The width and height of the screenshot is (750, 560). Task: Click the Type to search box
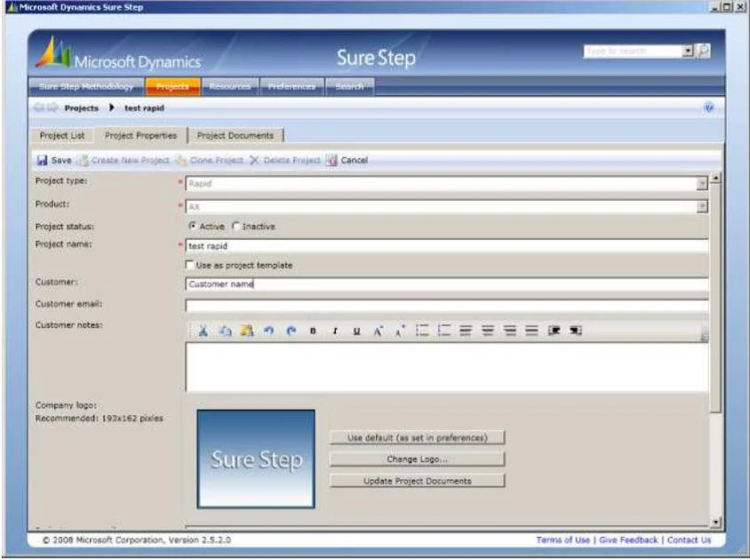tap(633, 51)
